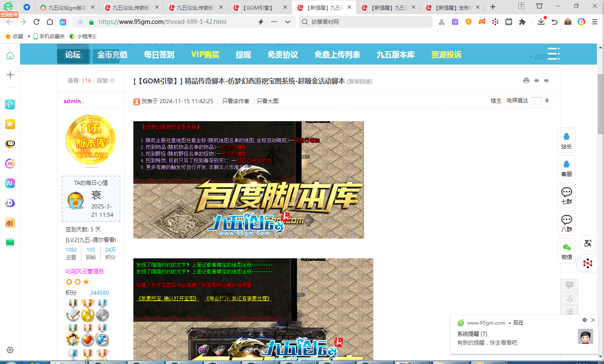Open 提现 navigation item
604x364 pixels.
(243, 55)
